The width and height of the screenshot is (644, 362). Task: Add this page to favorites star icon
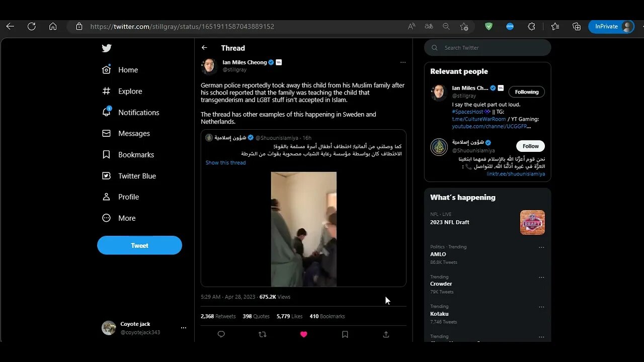click(x=464, y=27)
